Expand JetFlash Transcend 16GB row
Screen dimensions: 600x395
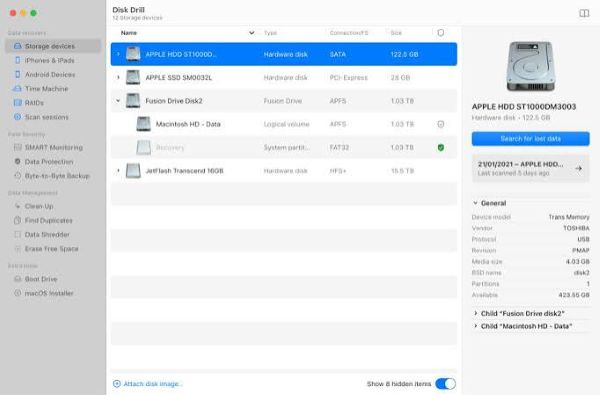118,171
